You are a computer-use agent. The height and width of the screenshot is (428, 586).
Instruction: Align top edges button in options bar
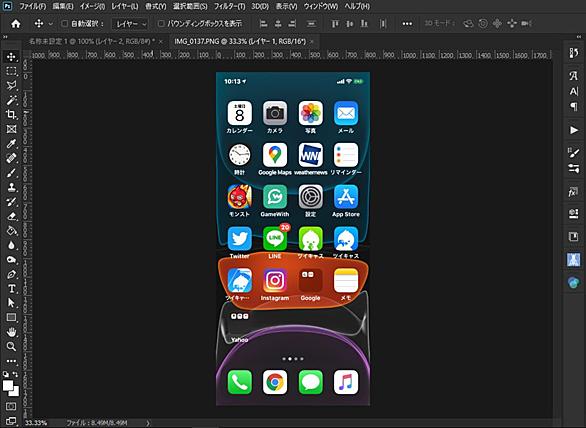335,24
